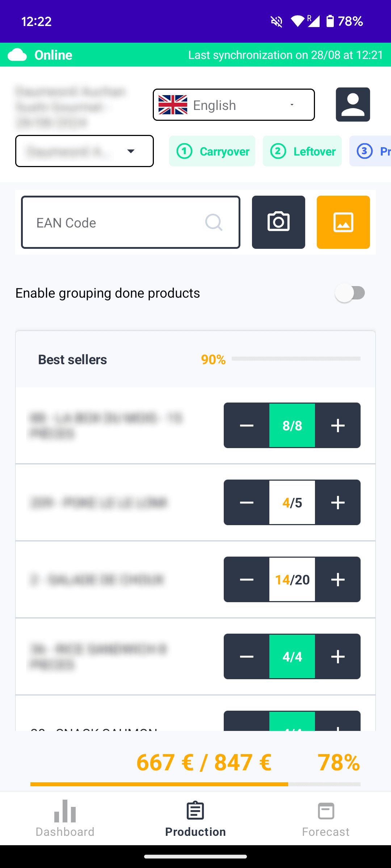Decrease the 4/5 product quantity
391x868 pixels.
[247, 502]
